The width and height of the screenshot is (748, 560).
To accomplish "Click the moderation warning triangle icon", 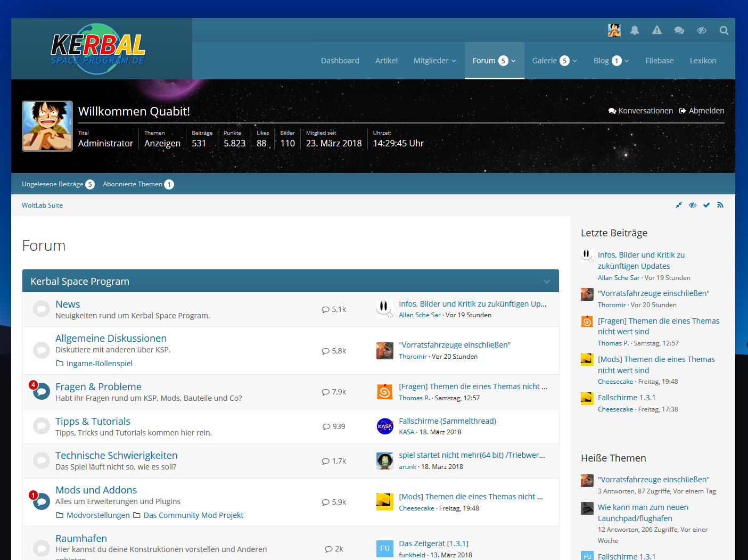I will (x=657, y=30).
